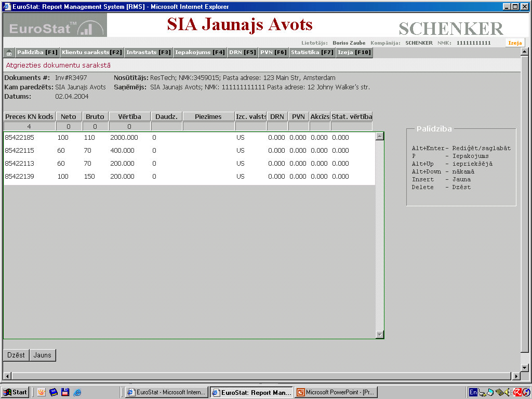Click the horizontal scrollbar's right arrow

pos(516,376)
